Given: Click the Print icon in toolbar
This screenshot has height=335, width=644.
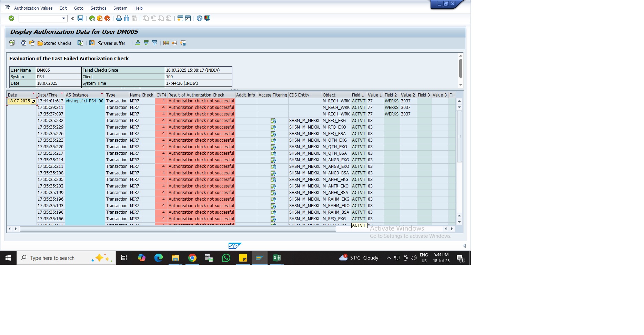Looking at the screenshot, I should (x=119, y=18).
